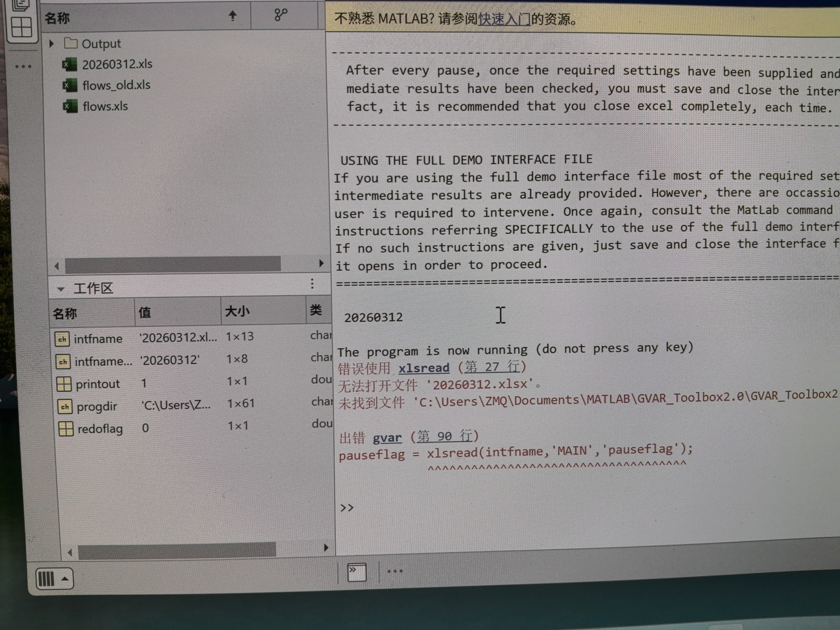The width and height of the screenshot is (840, 630).
Task: Open bottom toolbar ellipsis menu
Action: point(395,571)
